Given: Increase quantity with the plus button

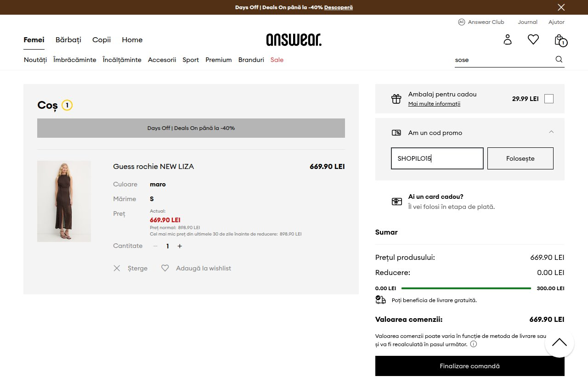Looking at the screenshot, I should [180, 246].
